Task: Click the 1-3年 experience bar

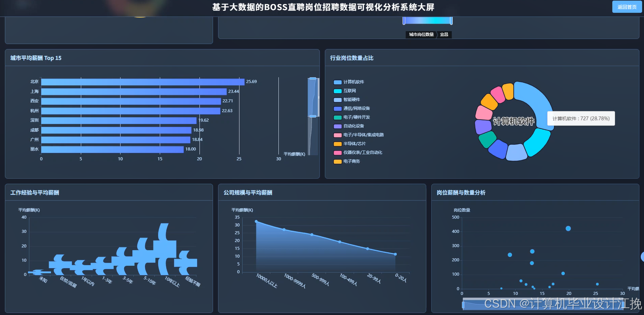Action: coord(102,266)
